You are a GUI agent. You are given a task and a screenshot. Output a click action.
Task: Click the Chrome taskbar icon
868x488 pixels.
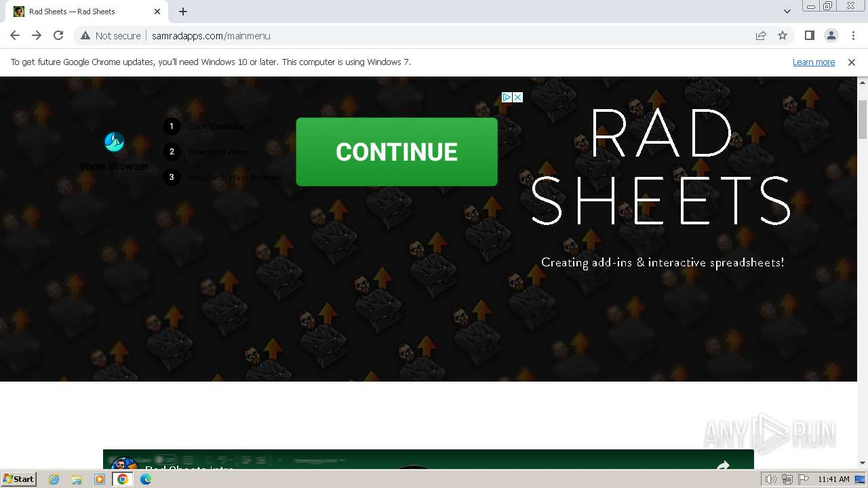(123, 479)
